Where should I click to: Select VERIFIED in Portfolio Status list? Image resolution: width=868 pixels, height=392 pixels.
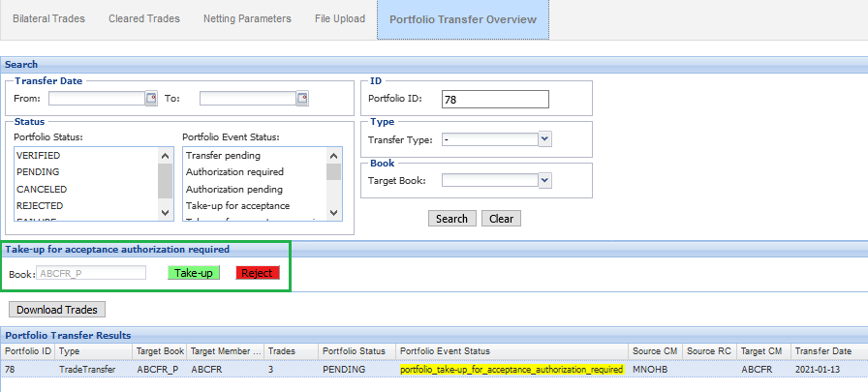coord(39,155)
